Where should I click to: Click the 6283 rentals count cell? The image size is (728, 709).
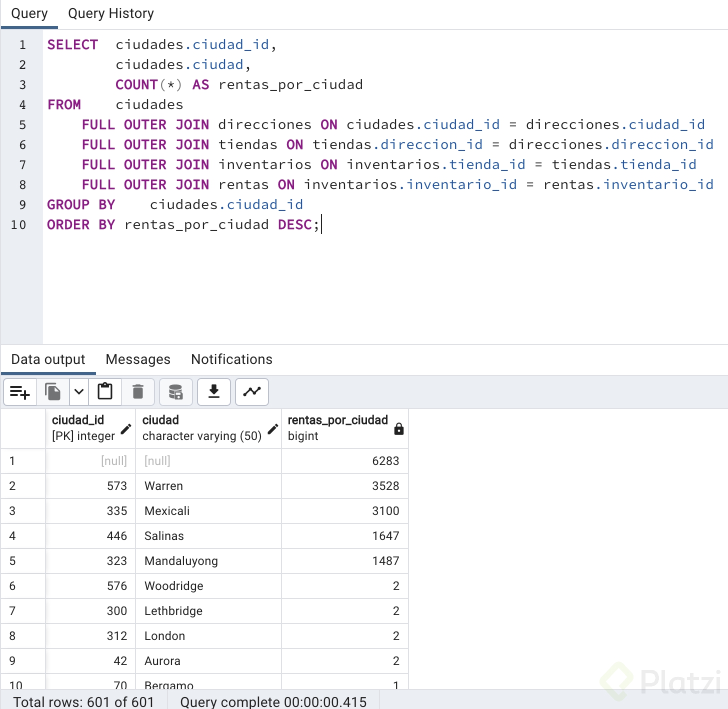pos(345,461)
